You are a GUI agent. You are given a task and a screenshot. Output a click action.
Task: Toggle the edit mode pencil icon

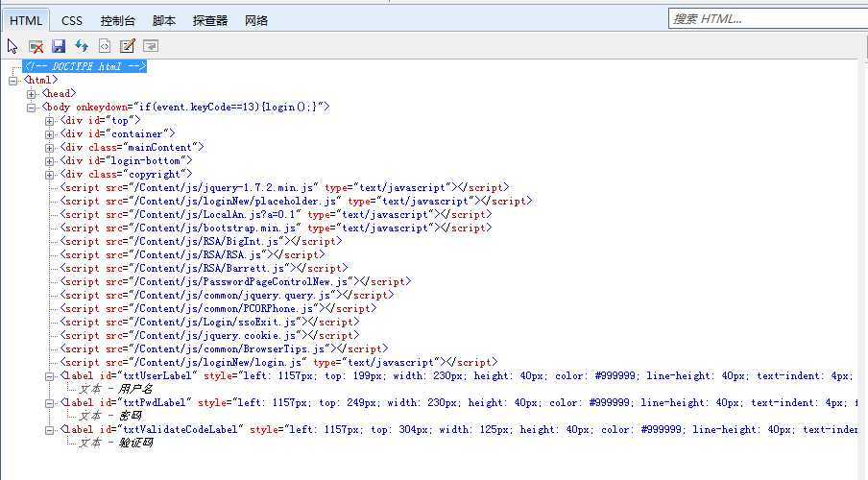[128, 46]
